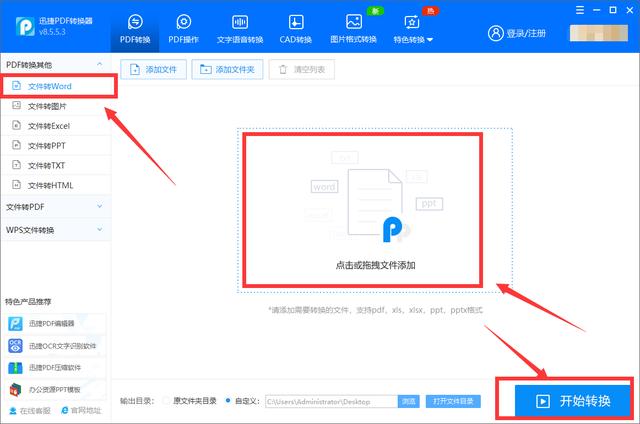
Task: Select 文件转Excel in the sidebar
Action: pyautogui.click(x=56, y=126)
